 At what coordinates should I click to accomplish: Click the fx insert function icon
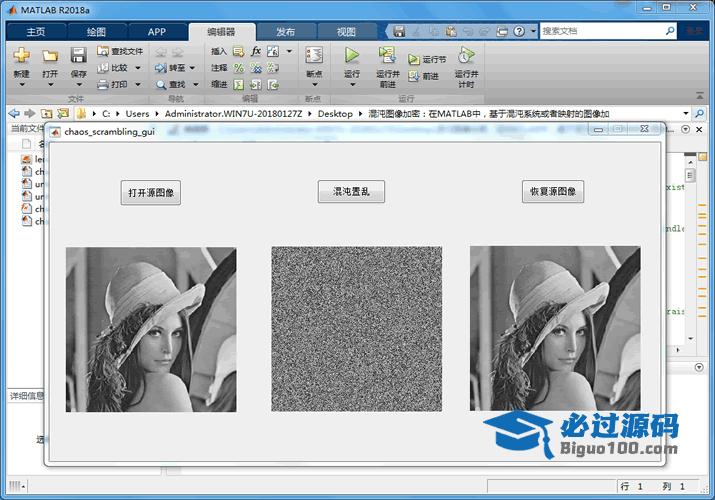click(x=256, y=51)
